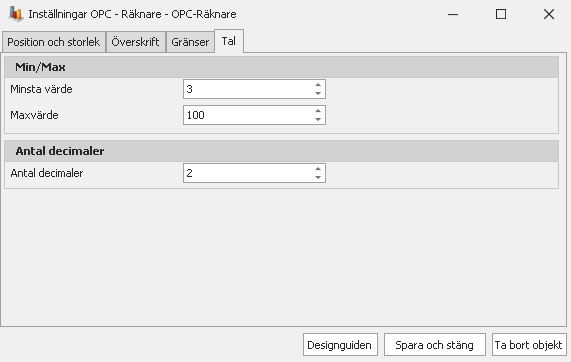
Task: Click Spara och stäng button
Action: click(x=434, y=345)
